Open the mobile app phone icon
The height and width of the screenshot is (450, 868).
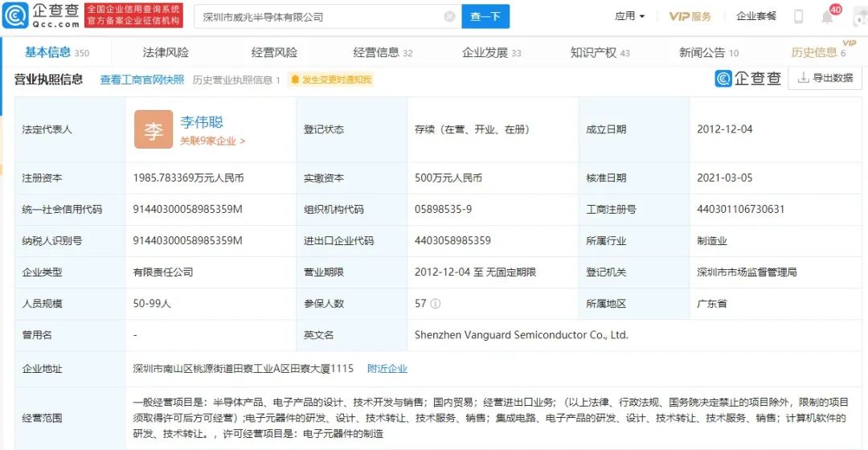pos(798,17)
